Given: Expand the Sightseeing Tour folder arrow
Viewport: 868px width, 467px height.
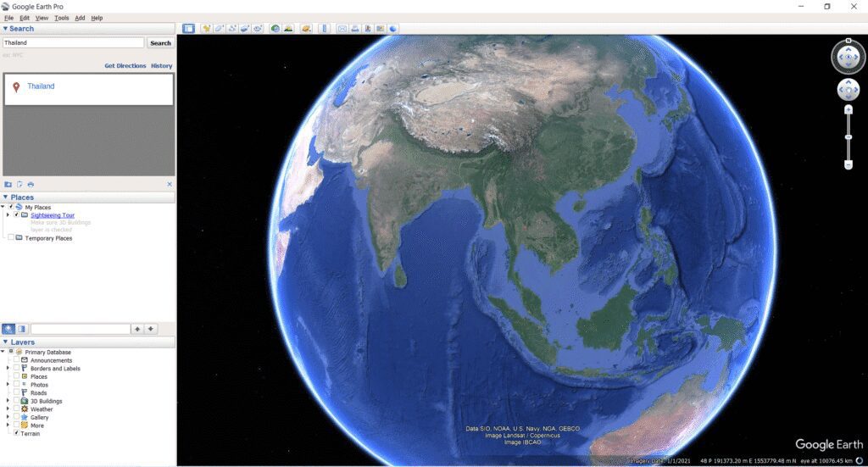Looking at the screenshot, I should point(8,214).
